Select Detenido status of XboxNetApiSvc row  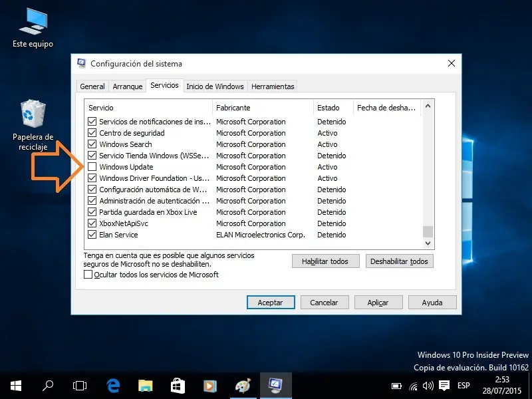click(331, 223)
